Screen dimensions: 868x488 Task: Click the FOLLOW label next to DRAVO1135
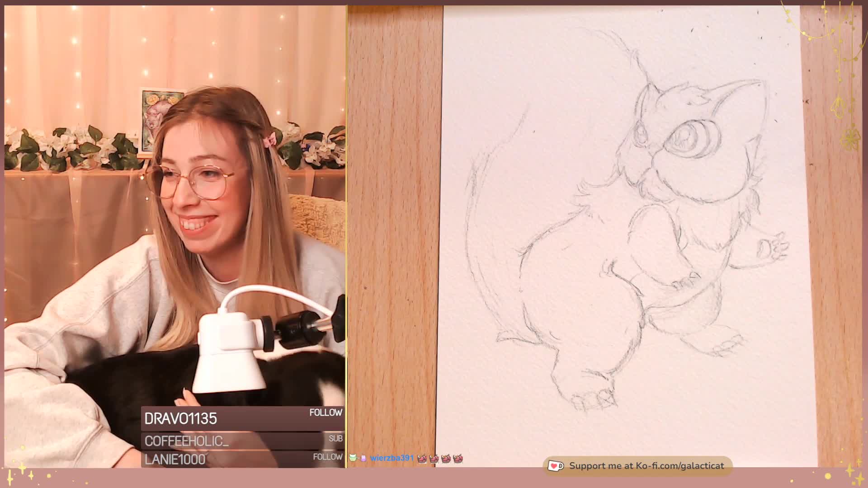pos(326,413)
